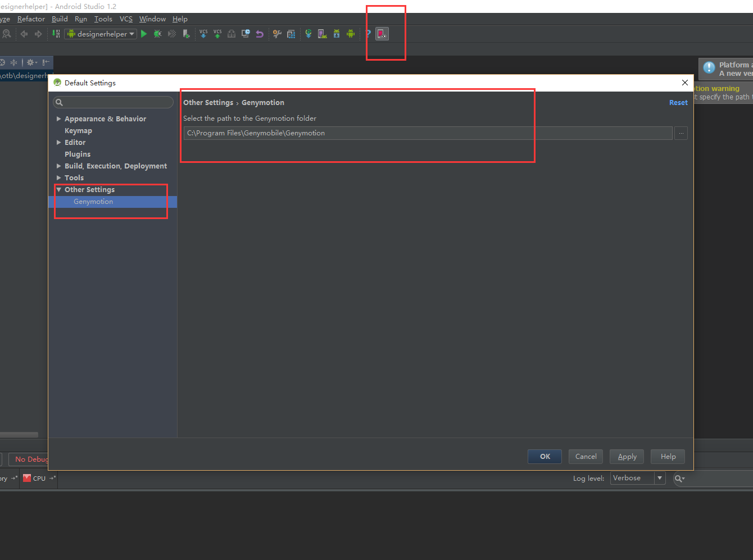
Task: Hide the project tool window icon
Action: [x=46, y=62]
